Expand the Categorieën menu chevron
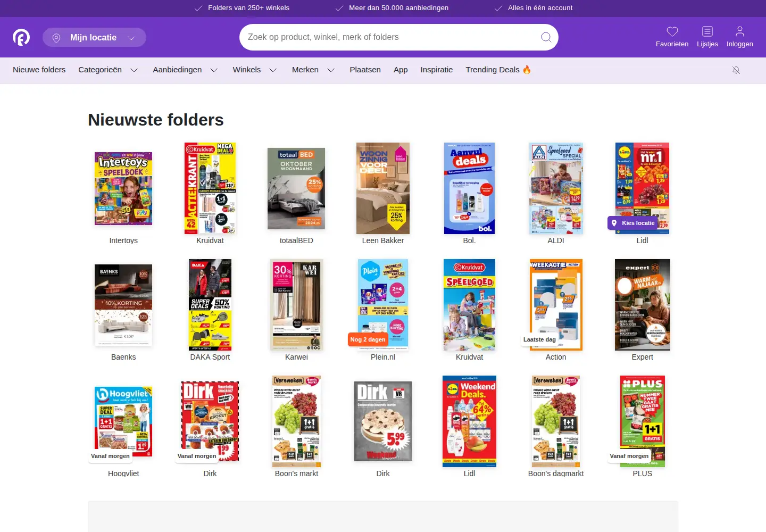 click(x=134, y=70)
